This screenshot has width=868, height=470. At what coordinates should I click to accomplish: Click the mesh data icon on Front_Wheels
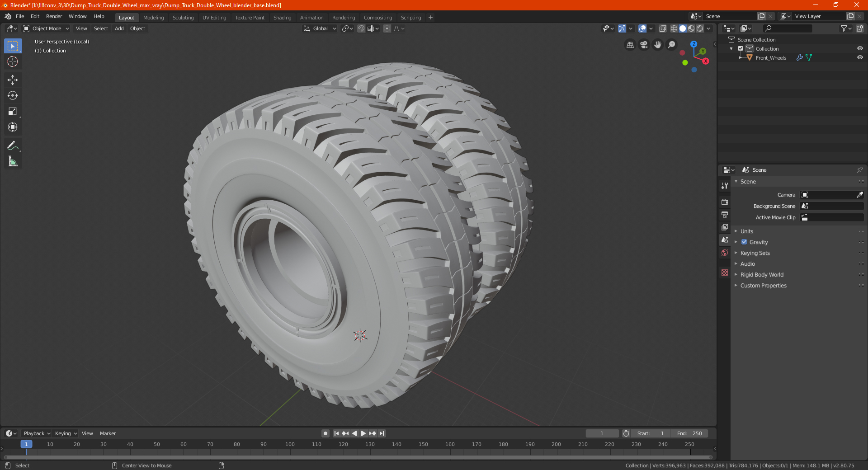point(809,58)
